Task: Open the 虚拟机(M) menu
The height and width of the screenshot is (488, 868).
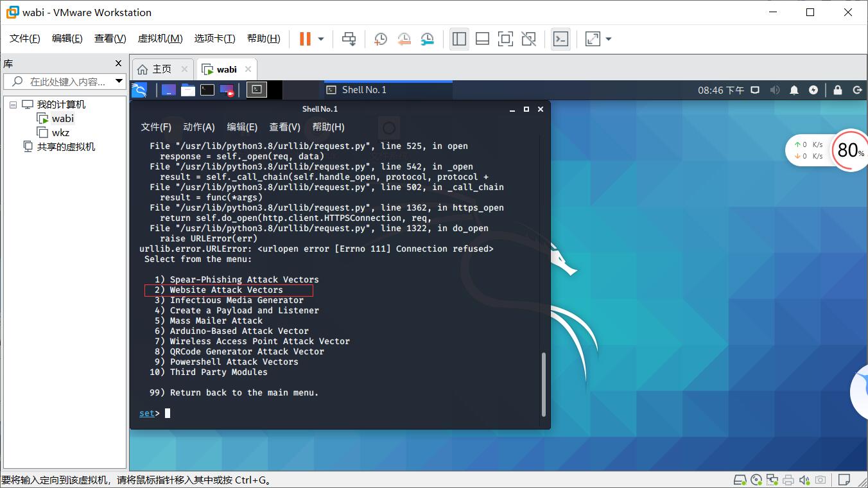Action: (161, 39)
